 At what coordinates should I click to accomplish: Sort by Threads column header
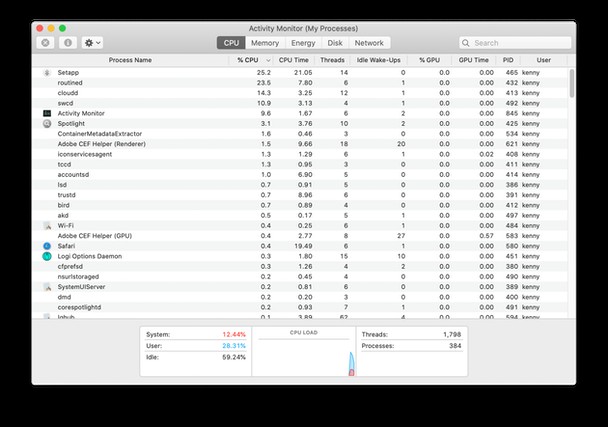click(x=332, y=60)
